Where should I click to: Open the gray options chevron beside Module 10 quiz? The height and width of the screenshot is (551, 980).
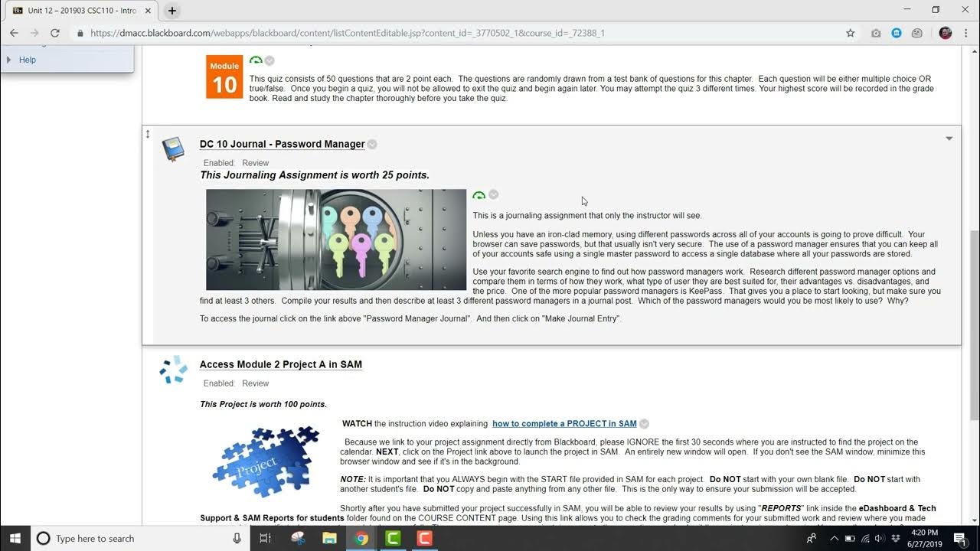pyautogui.click(x=269, y=60)
